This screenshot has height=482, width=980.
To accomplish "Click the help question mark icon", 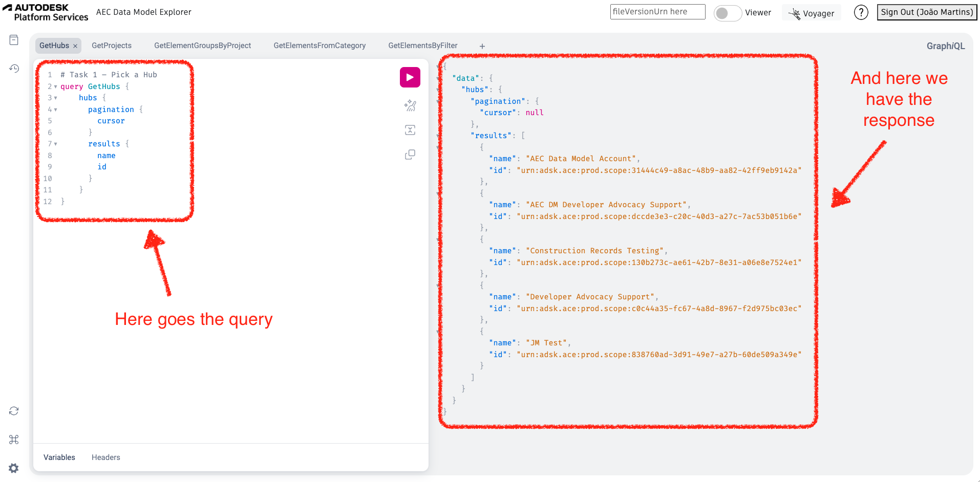I will pyautogui.click(x=861, y=12).
